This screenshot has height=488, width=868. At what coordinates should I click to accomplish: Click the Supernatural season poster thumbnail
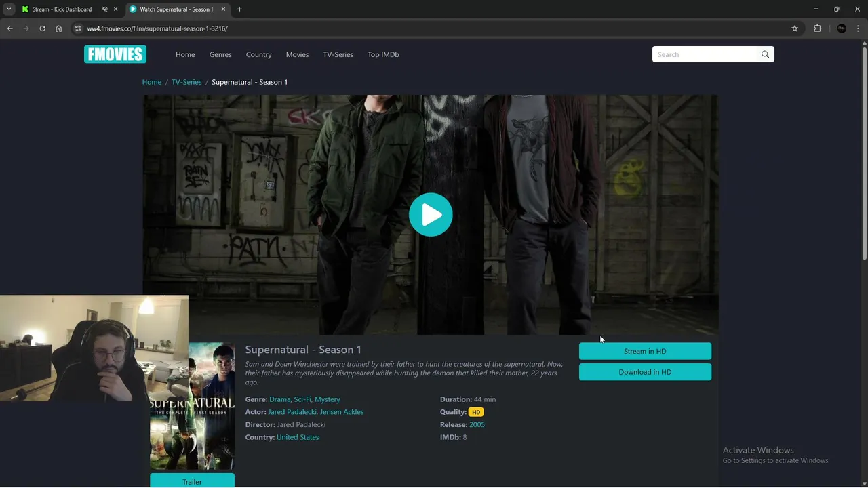[x=193, y=406]
